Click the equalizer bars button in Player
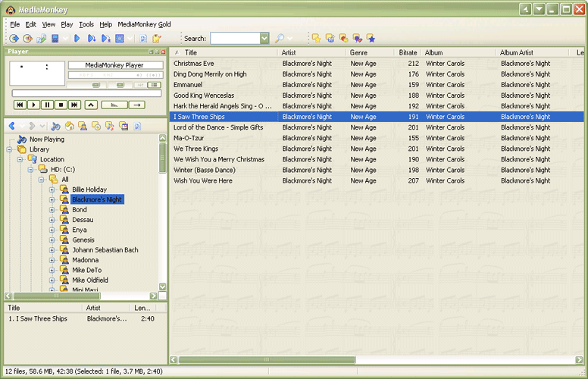 [114, 105]
